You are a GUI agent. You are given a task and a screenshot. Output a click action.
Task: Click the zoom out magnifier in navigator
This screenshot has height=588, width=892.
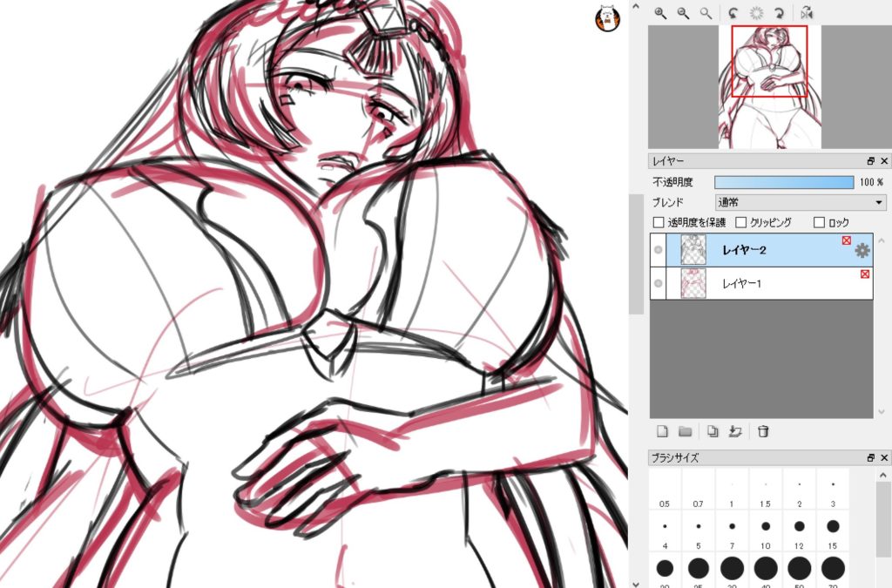pos(683,13)
